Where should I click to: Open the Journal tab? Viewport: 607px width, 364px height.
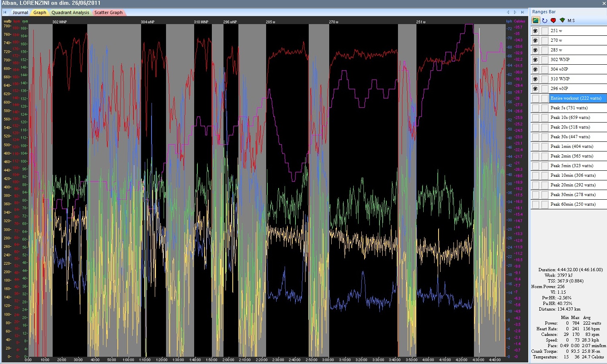20,12
